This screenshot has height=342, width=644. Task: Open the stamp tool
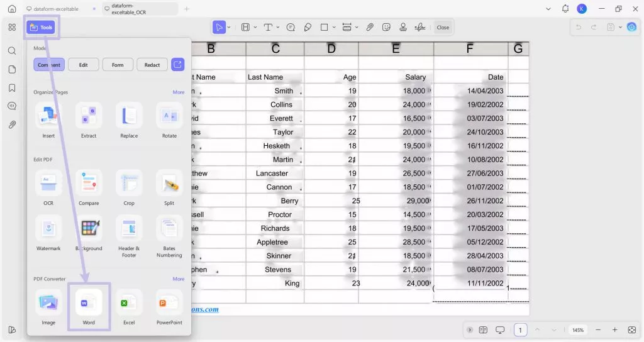[403, 28]
